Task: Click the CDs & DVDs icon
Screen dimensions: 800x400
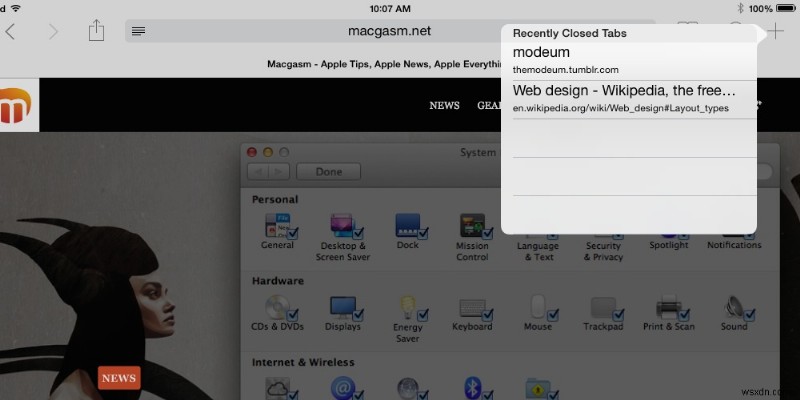Action: click(277, 307)
